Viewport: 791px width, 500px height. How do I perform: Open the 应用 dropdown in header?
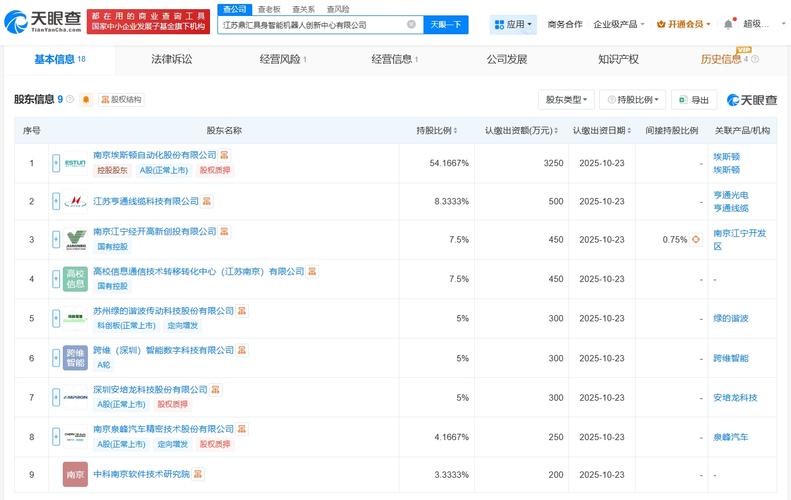(x=513, y=24)
